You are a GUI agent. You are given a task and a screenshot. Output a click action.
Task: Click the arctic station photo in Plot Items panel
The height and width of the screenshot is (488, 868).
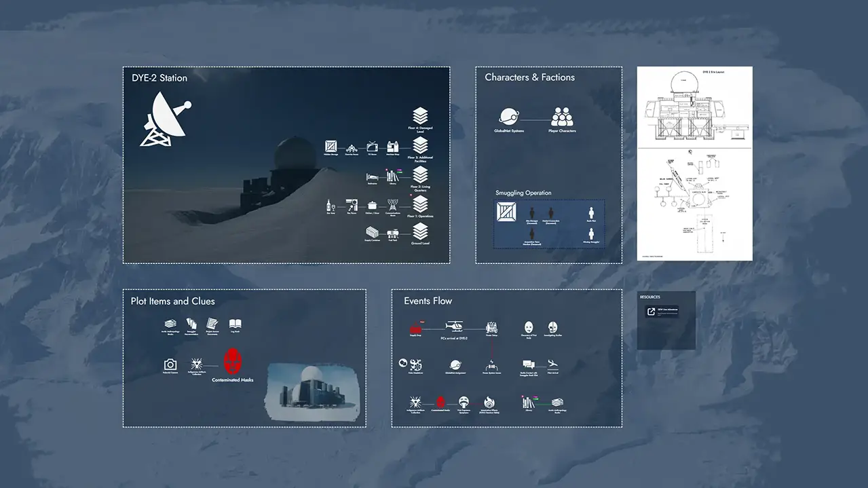(312, 391)
